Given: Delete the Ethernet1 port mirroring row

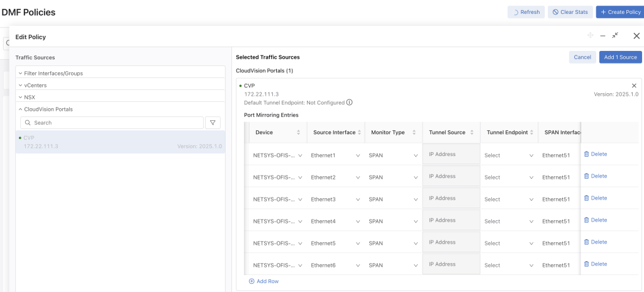Looking at the screenshot, I should 595,154.
